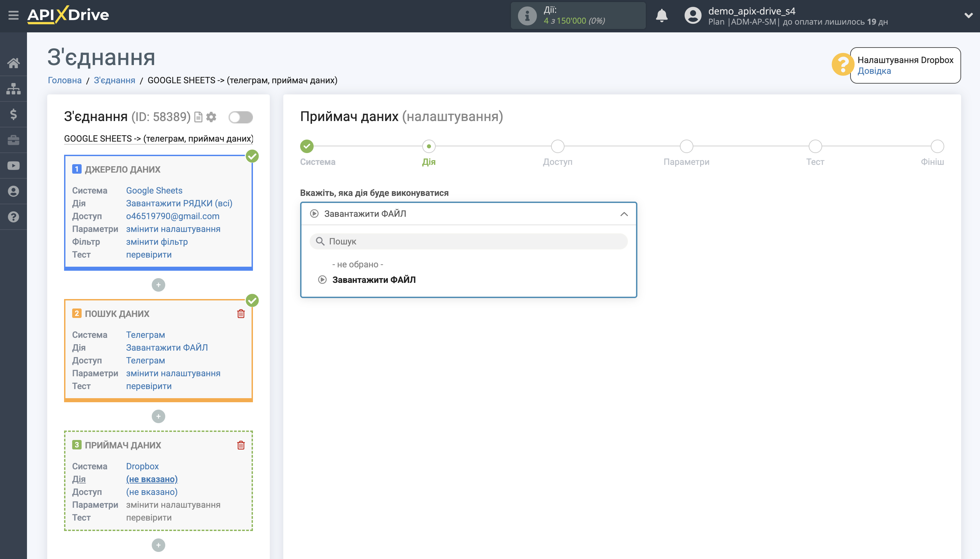Screen dimensions: 980x559
Task: Click the notification bell icon
Action: coord(661,16)
